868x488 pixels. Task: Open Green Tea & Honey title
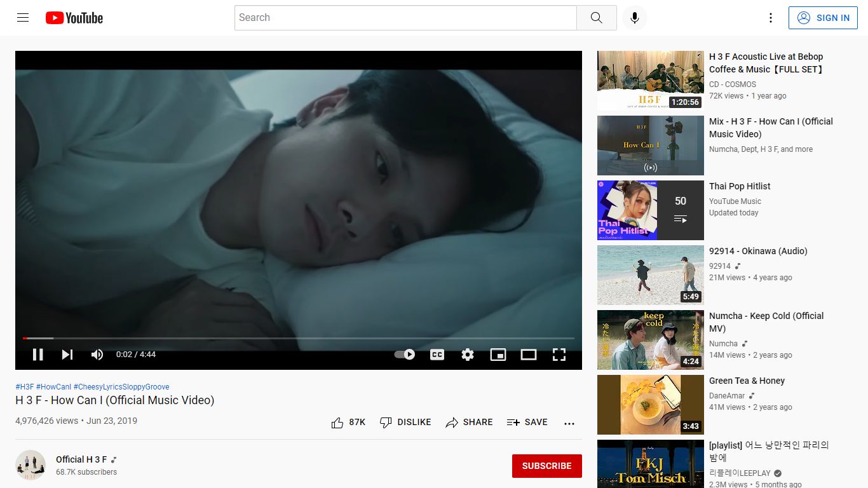(x=747, y=381)
